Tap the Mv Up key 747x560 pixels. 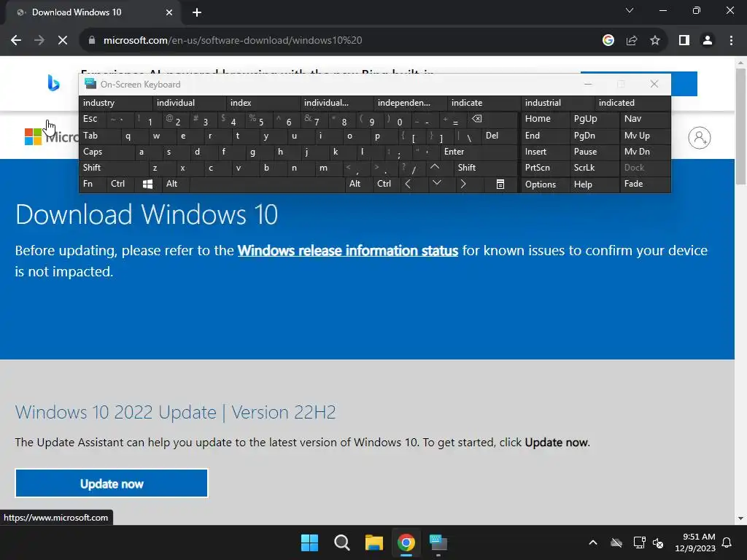pos(645,136)
